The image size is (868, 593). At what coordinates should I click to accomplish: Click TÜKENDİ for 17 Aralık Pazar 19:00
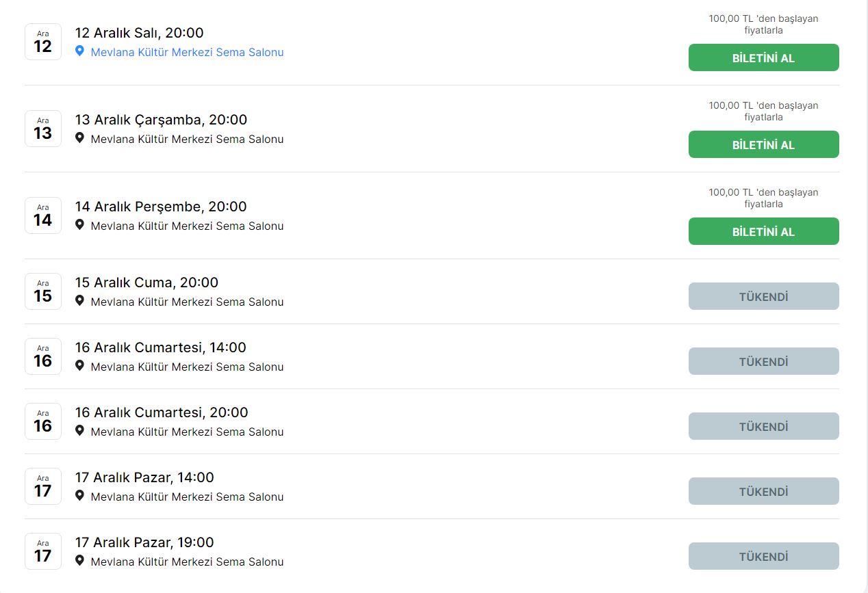coord(763,557)
